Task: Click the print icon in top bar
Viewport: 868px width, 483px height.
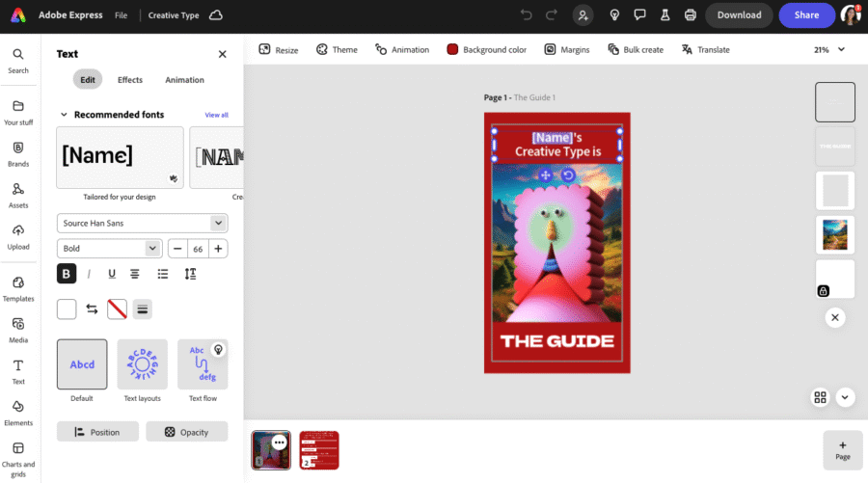Action: coord(690,15)
